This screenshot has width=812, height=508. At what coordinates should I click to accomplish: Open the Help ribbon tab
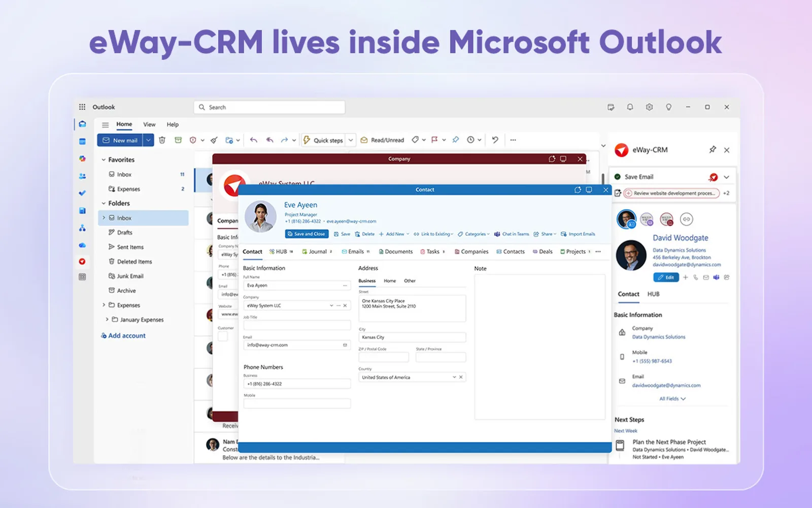coord(173,124)
